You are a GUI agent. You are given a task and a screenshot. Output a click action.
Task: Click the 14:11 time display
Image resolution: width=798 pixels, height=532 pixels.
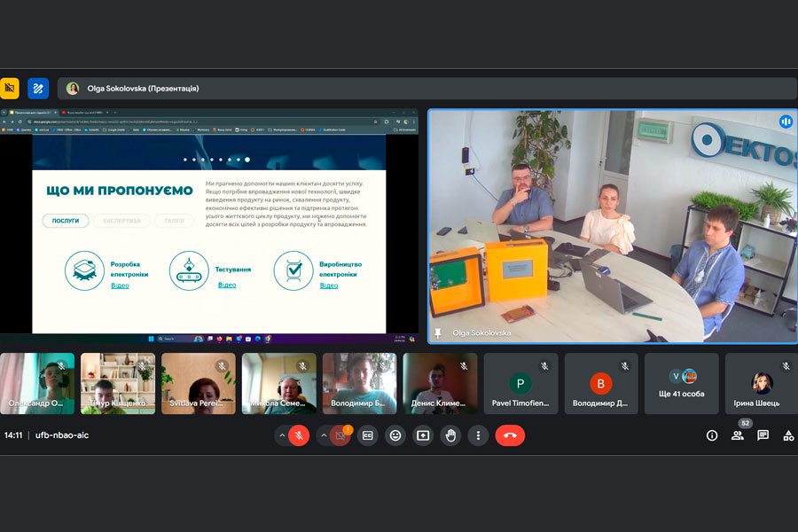[x=13, y=435]
